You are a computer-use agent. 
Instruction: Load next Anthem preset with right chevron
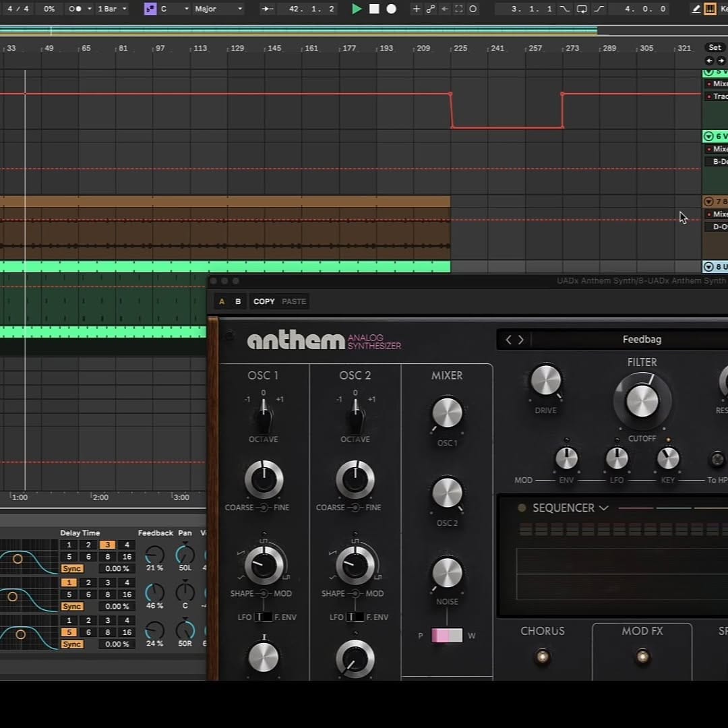pyautogui.click(x=521, y=340)
